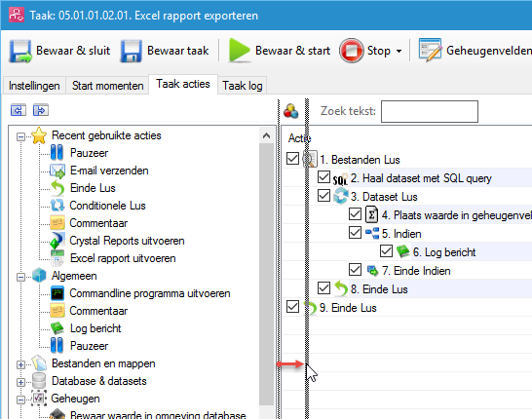Disable the 9. Einde Lus checkbox

[292, 307]
